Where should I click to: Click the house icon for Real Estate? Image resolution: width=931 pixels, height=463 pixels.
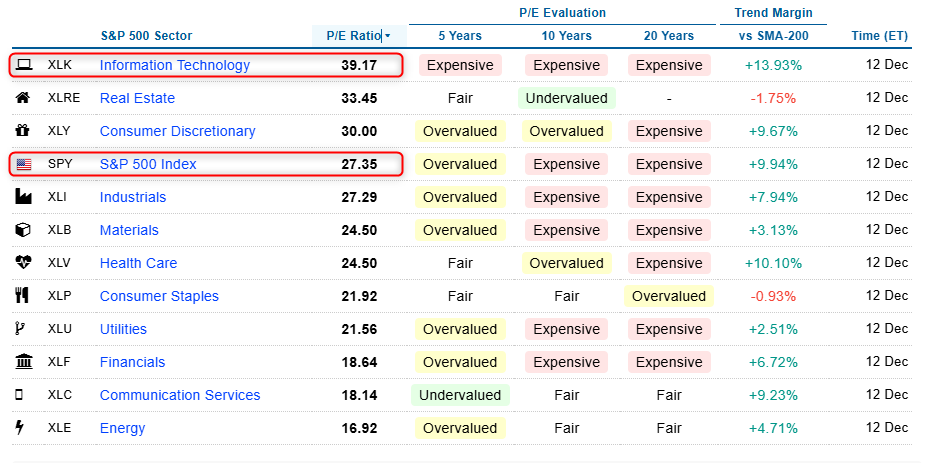click(x=23, y=98)
